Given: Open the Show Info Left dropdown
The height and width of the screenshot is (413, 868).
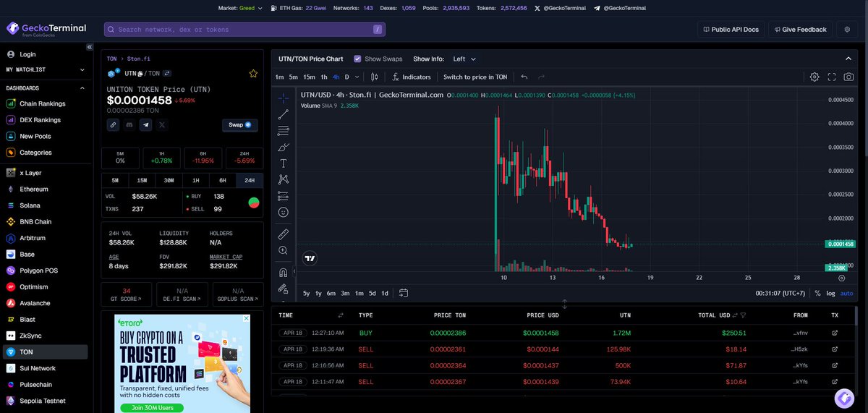Looking at the screenshot, I should click(x=464, y=59).
